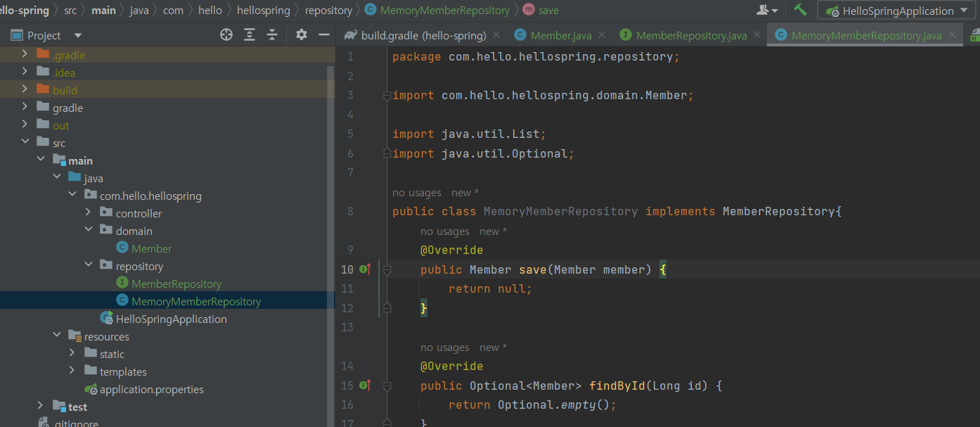Click the Select Opened File target icon

[226, 35]
